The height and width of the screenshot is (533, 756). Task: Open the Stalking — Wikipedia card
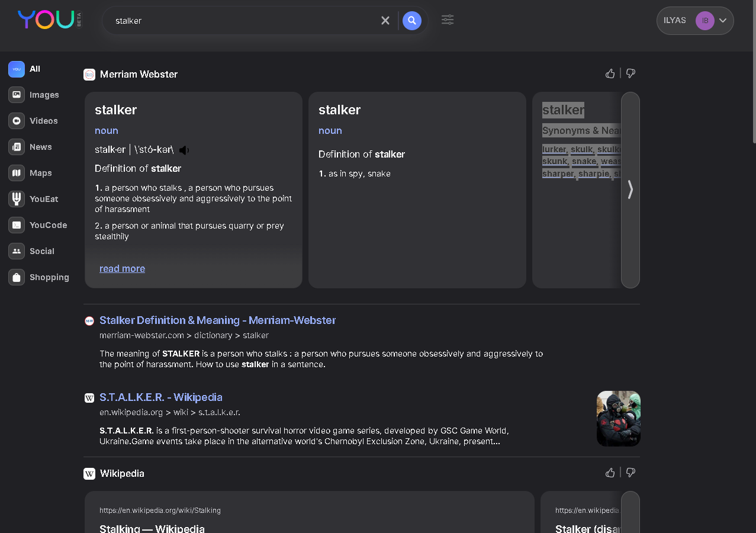pos(310,512)
